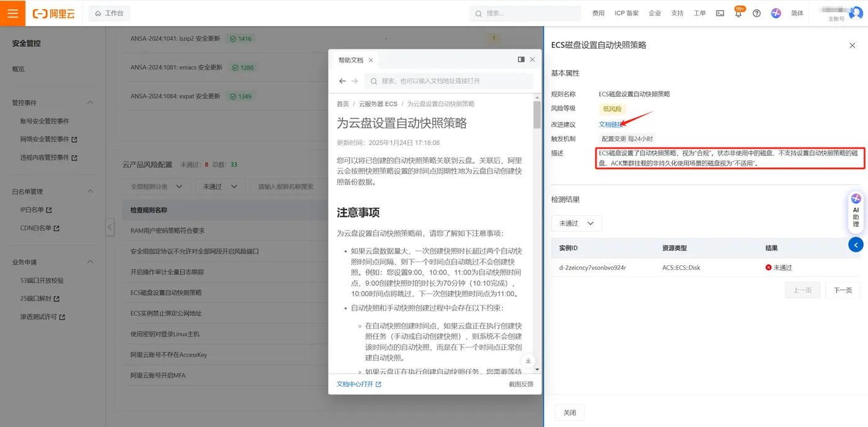Open 53端口开放校验
The width and height of the screenshot is (868, 427).
click(42, 280)
